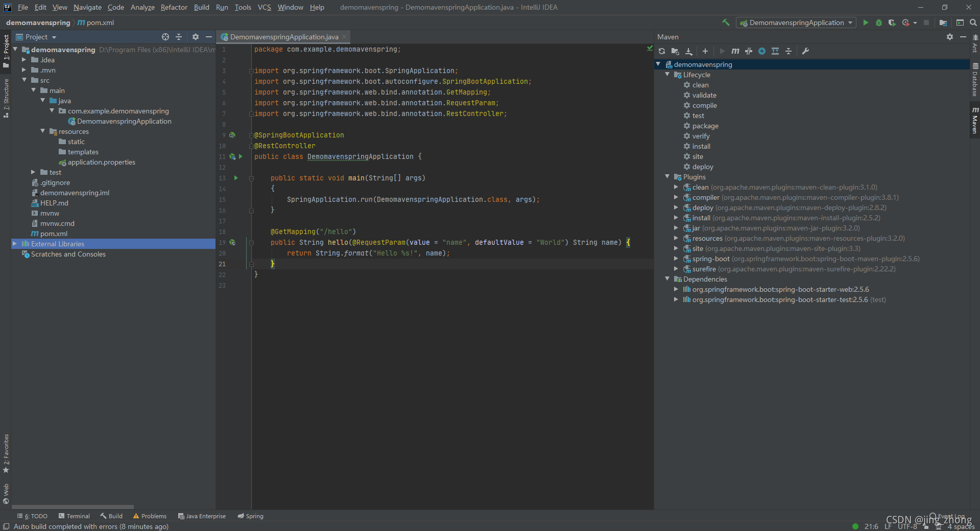The height and width of the screenshot is (531, 980).
Task: Open Project panel gear options
Action: click(196, 37)
